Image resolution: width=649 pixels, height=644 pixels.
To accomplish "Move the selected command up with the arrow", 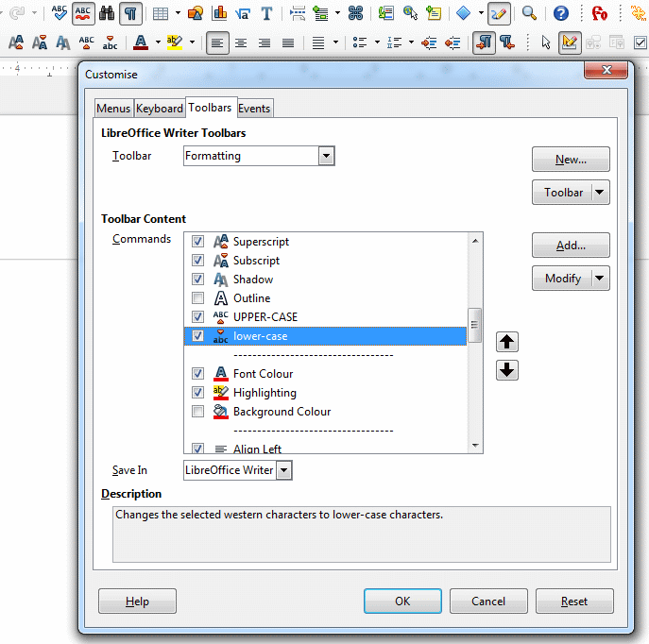I will [x=507, y=342].
